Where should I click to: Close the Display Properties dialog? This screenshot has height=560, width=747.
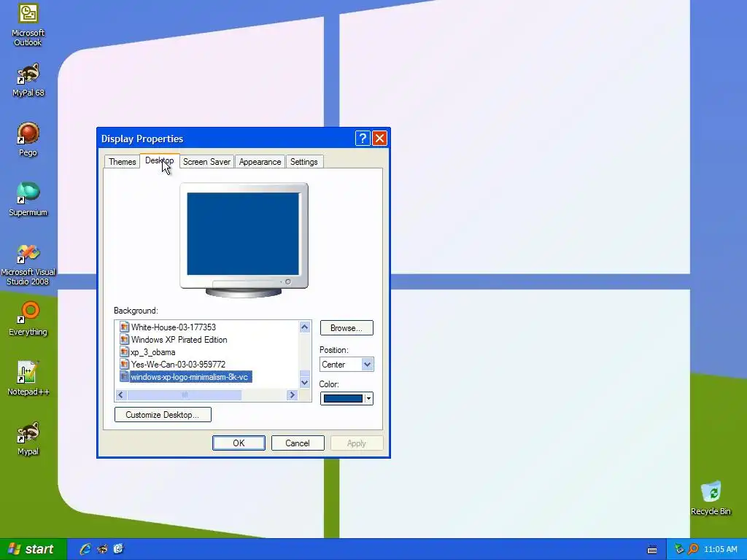pyautogui.click(x=379, y=139)
